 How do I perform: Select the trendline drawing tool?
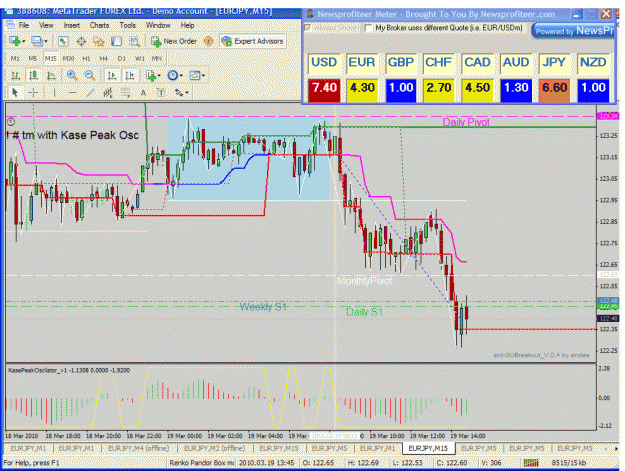pos(90,93)
